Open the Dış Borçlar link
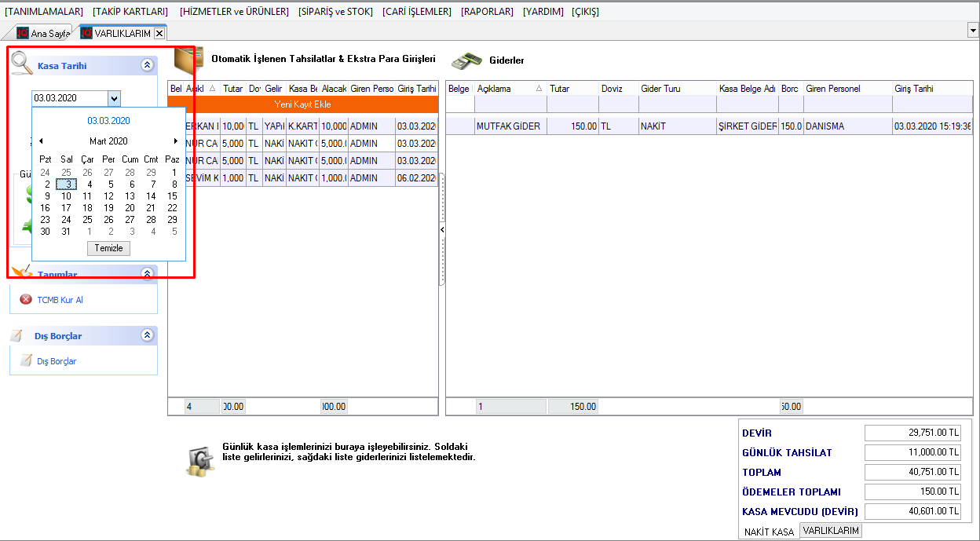The height and width of the screenshot is (541, 980). pos(57,361)
